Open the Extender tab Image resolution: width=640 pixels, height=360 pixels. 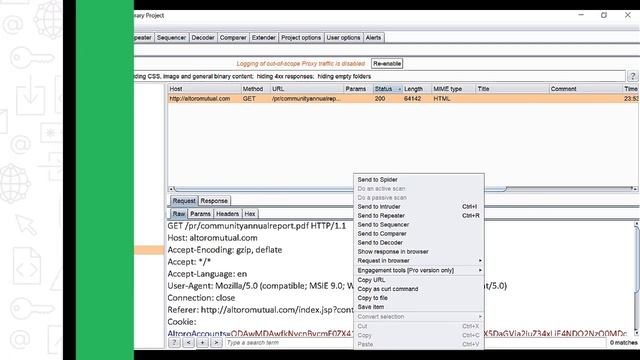coord(263,38)
